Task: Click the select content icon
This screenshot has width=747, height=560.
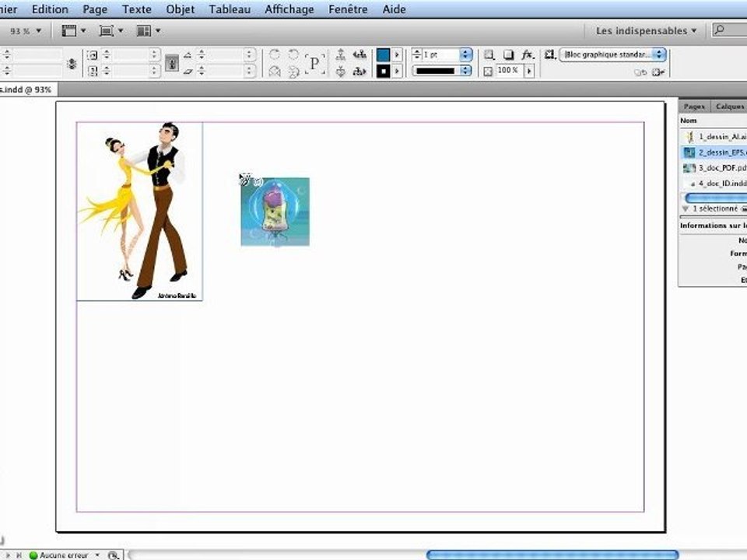Action: tap(341, 72)
